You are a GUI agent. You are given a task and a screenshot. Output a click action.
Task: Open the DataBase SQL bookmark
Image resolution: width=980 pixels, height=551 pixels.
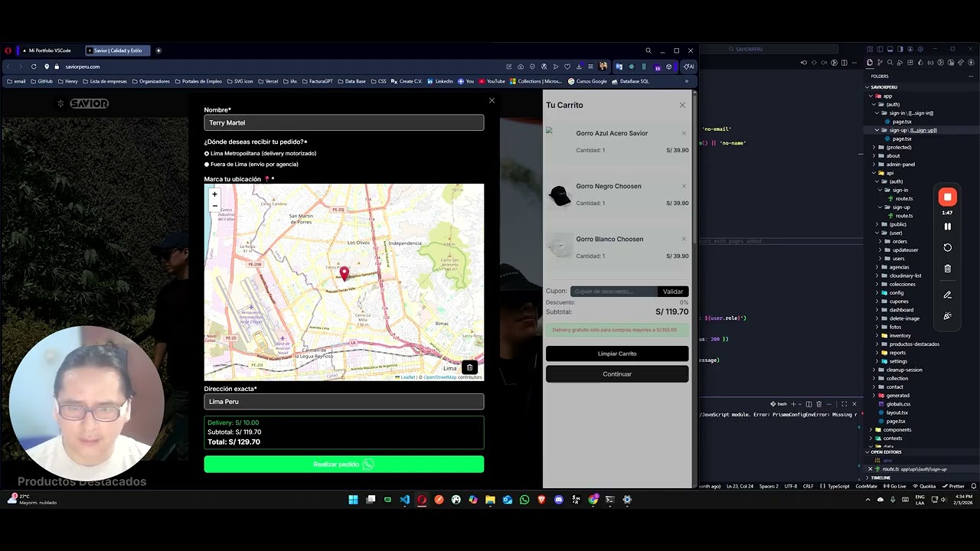(630, 81)
